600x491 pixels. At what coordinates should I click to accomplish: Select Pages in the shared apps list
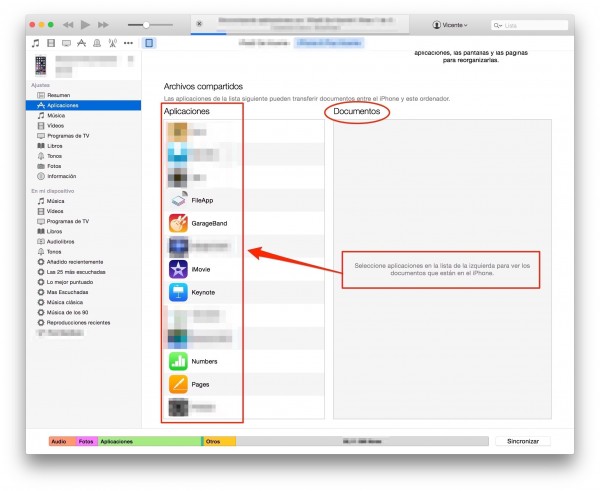[244, 384]
